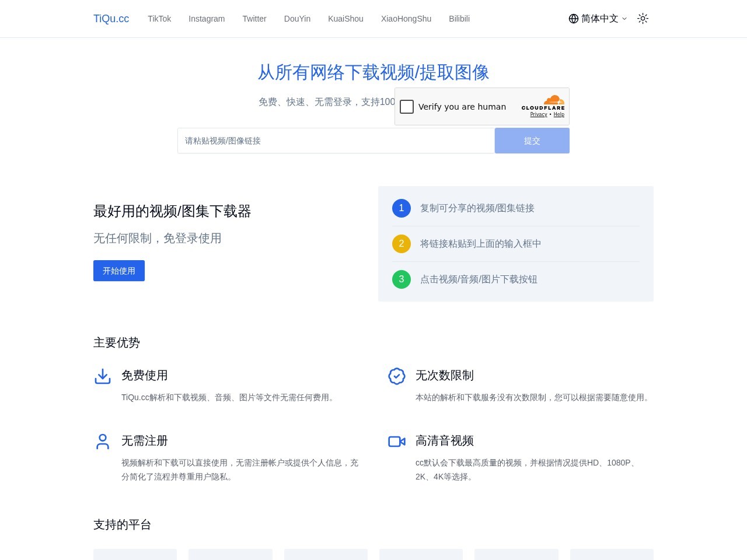The height and width of the screenshot is (560, 747).
Task: Click the blue step 1 circle
Action: click(402, 208)
